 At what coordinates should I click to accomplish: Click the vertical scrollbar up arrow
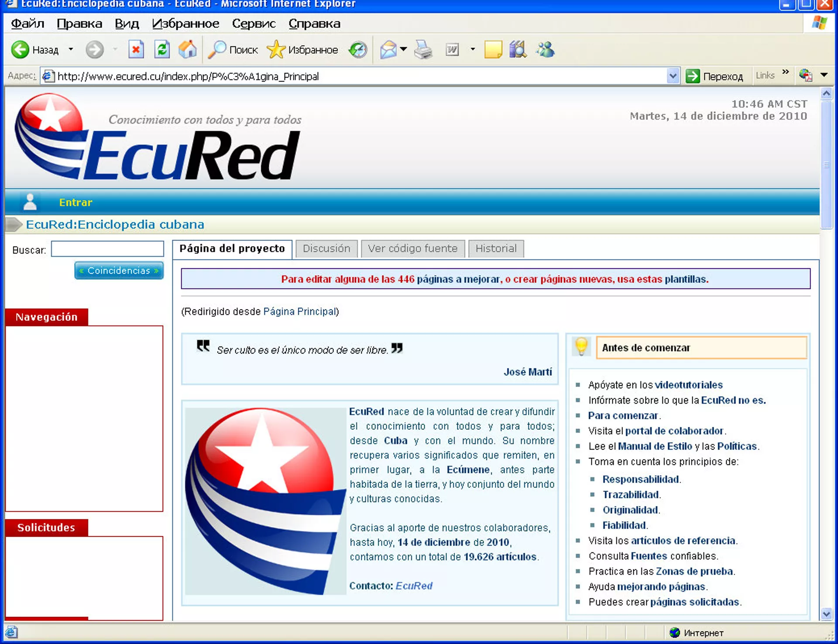point(826,93)
